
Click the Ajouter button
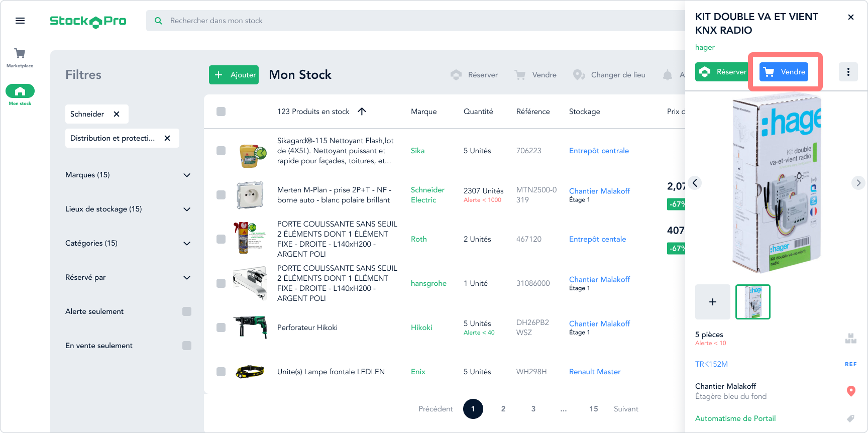pos(234,75)
